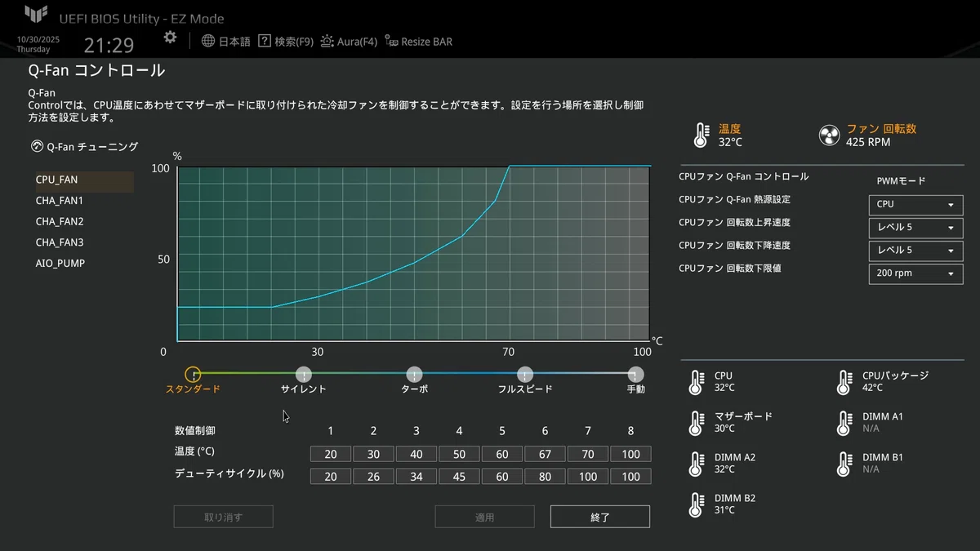Open the 回転数上昇速度 level dropdown
Screen dimensions: 980x551
point(915,228)
